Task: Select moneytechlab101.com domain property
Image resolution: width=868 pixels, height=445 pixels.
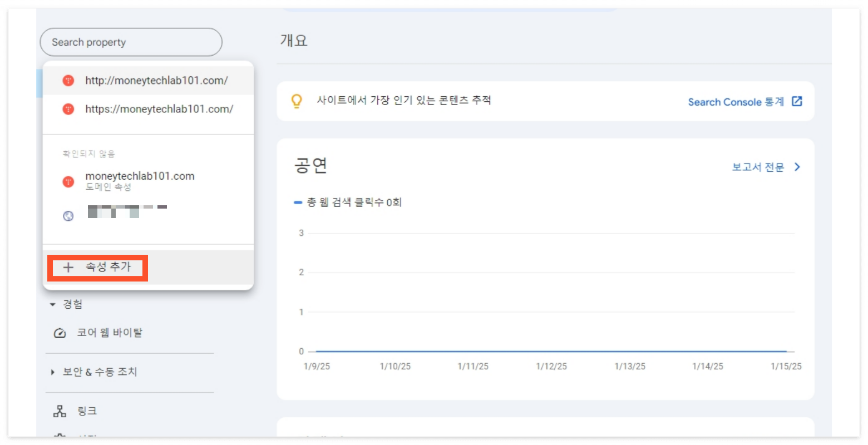Action: tap(148, 181)
